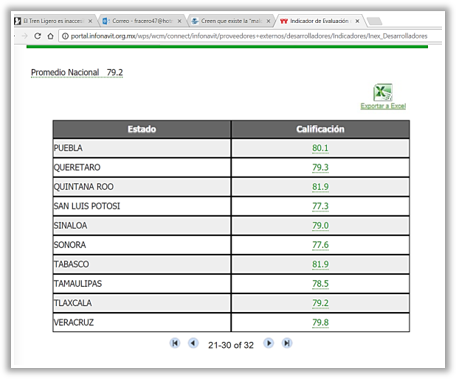Open a new browser tab
Image resolution: width=456 pixels, height=379 pixels.
click(x=374, y=21)
